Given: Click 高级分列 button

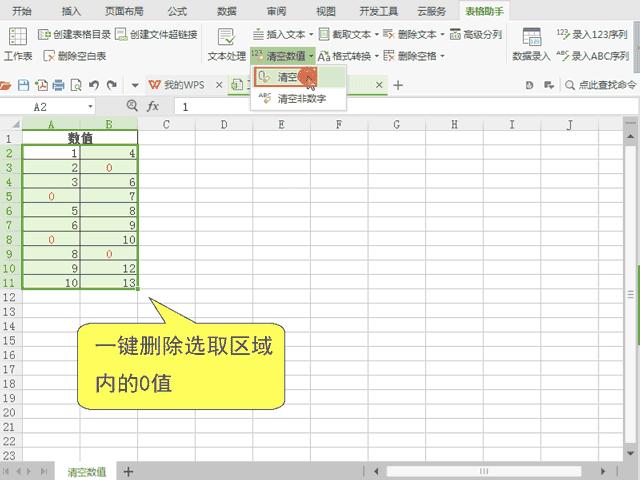Looking at the screenshot, I should pos(476,34).
